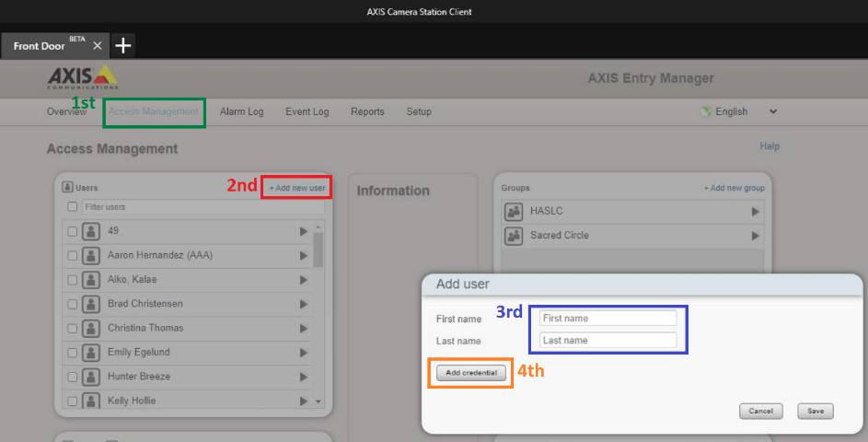Expand the Brad Christensen row arrow

click(x=304, y=305)
